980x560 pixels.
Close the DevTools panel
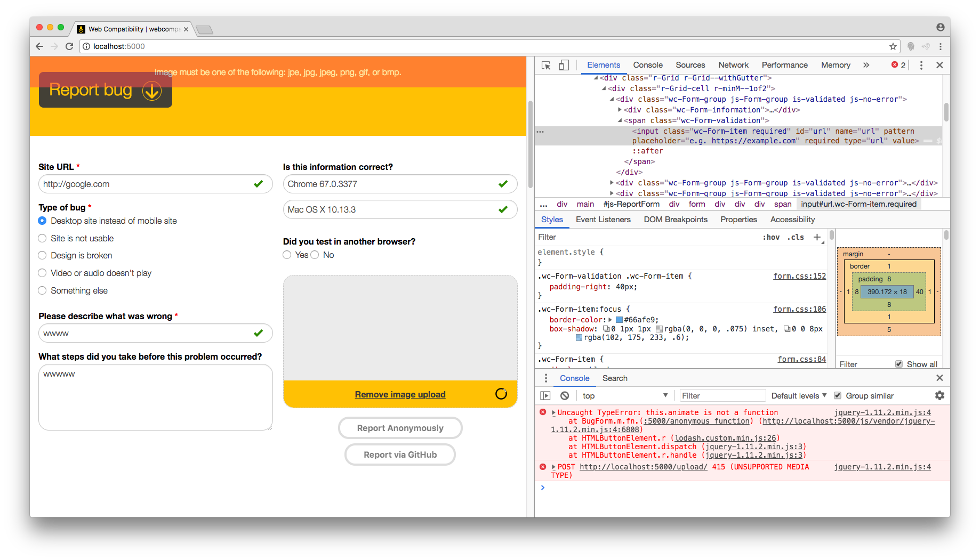(939, 65)
